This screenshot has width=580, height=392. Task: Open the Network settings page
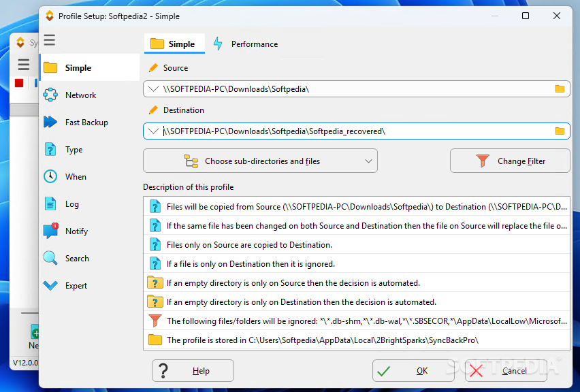(x=89, y=95)
